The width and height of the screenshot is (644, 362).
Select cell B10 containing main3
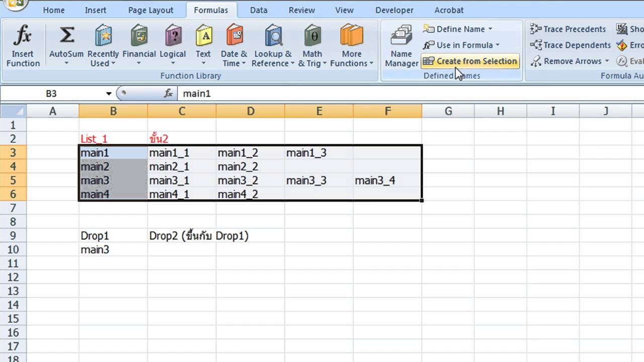113,249
